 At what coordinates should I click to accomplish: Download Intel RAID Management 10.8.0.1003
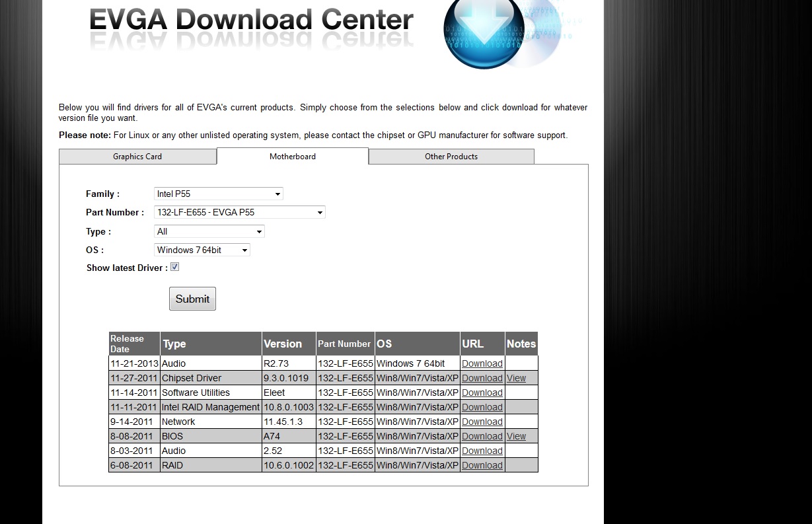(482, 407)
